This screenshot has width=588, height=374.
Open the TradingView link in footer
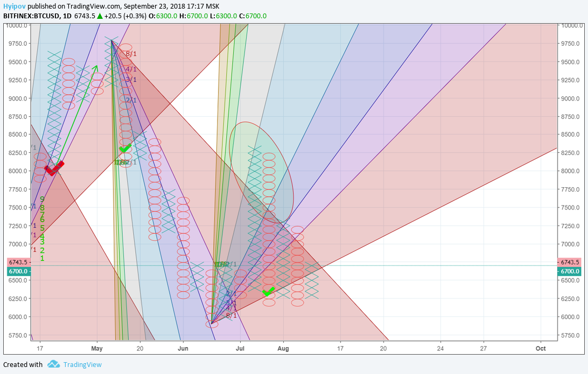(x=82, y=365)
